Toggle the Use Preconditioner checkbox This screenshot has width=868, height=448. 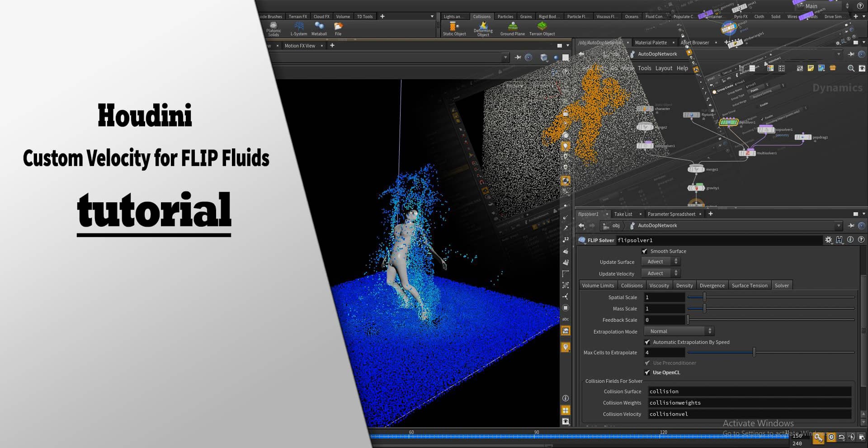[647, 363]
